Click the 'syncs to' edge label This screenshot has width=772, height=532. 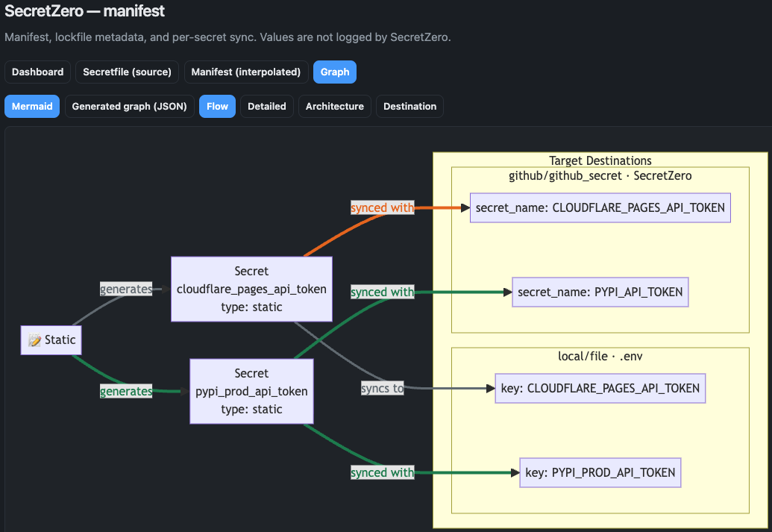click(382, 388)
